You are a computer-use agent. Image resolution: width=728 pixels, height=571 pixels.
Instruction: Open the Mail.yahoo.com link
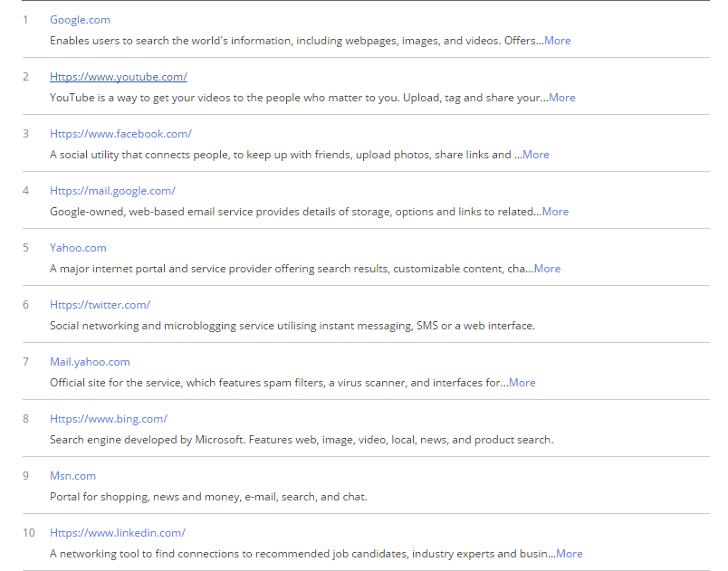click(90, 362)
